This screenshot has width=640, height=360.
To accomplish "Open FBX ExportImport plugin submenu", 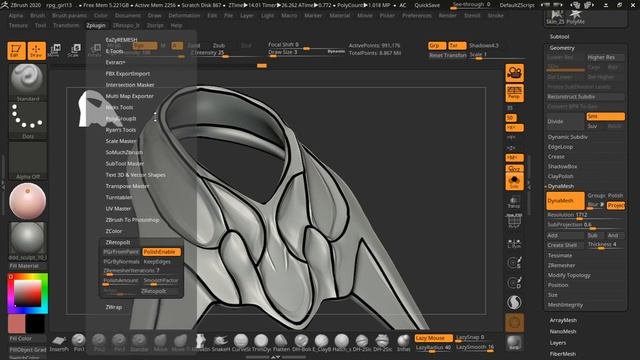I will [x=128, y=73].
